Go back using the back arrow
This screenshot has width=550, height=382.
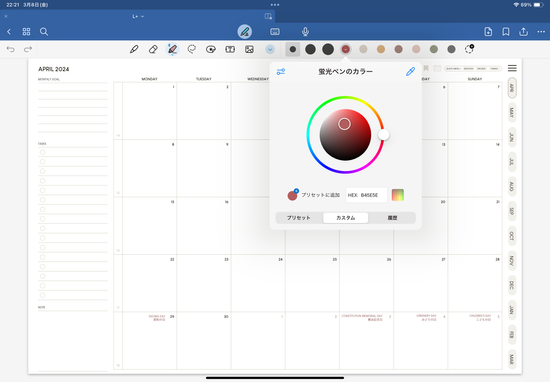(x=9, y=32)
